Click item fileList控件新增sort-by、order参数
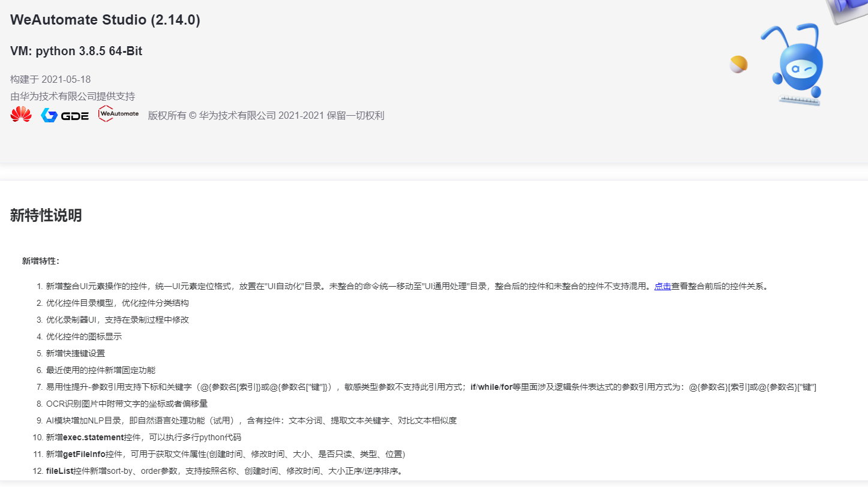 point(224,471)
